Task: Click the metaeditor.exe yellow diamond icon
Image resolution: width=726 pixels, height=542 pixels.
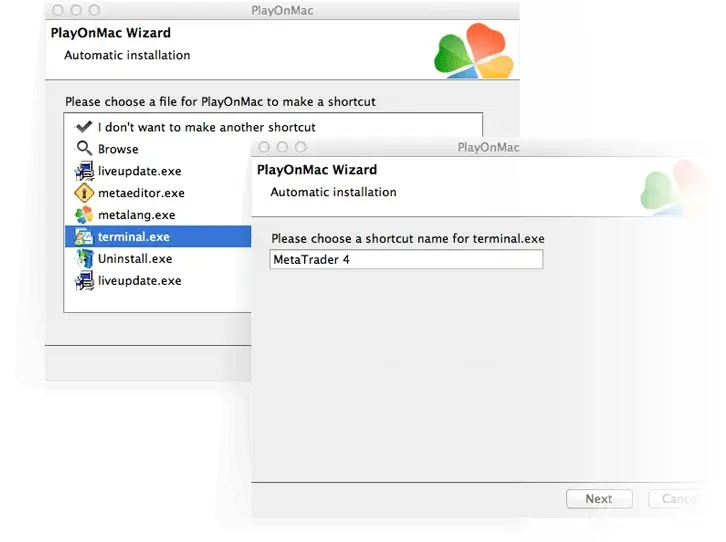Action: [84, 193]
